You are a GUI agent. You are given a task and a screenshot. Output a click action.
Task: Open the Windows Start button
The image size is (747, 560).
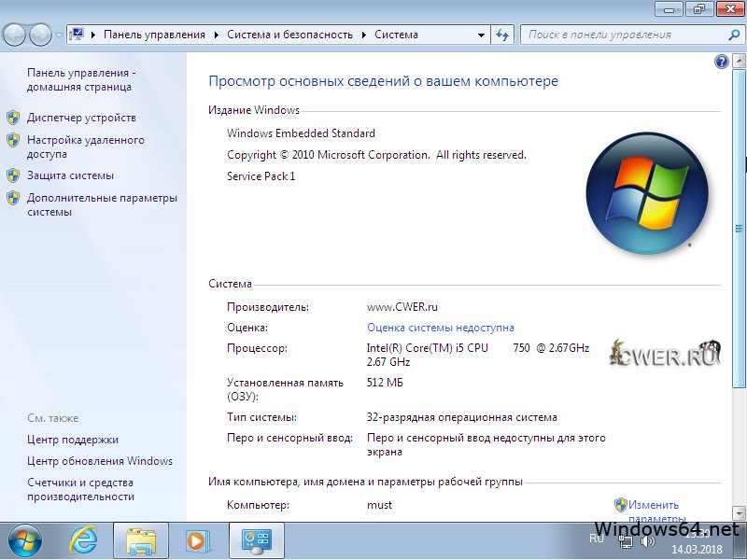coord(25,541)
